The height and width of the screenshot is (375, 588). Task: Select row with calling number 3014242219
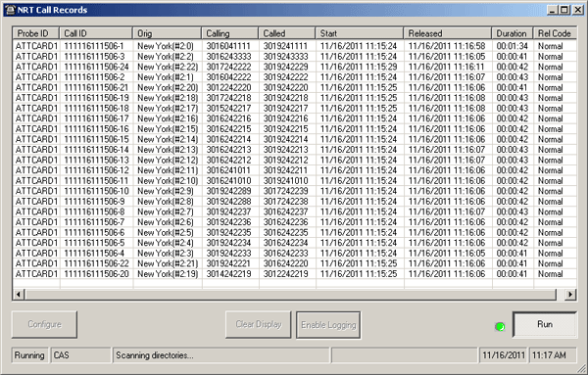(x=294, y=274)
